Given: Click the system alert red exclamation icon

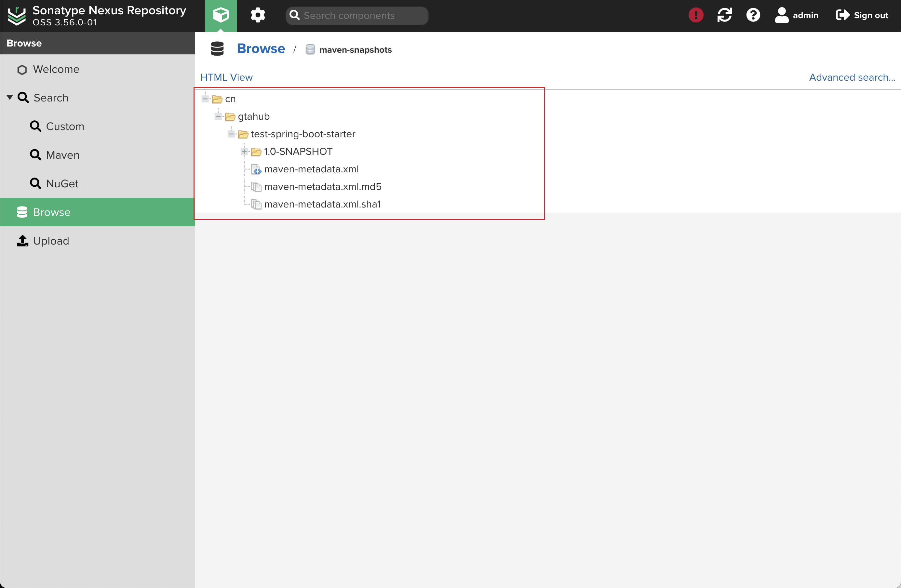Looking at the screenshot, I should (x=695, y=14).
